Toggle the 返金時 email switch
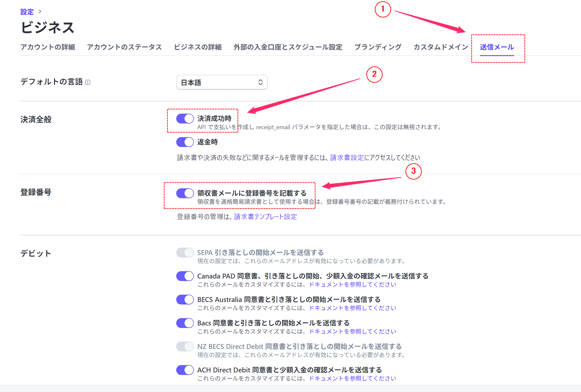This screenshot has width=581, height=392. click(x=185, y=142)
